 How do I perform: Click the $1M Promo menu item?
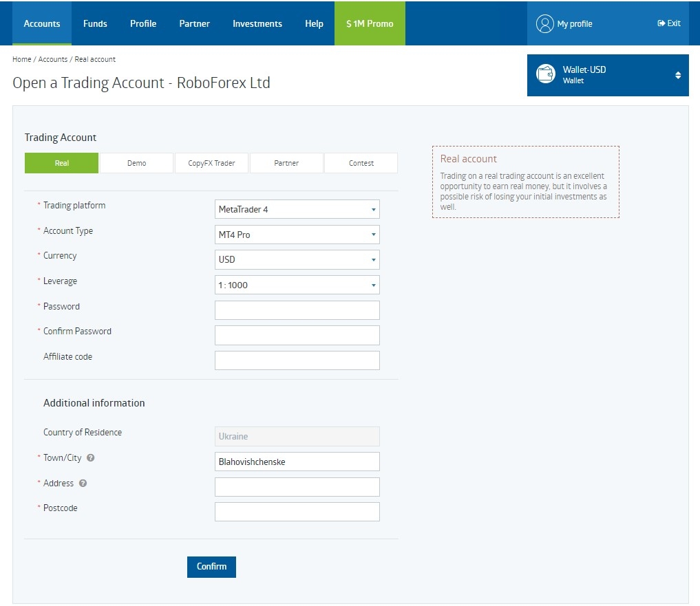point(369,23)
